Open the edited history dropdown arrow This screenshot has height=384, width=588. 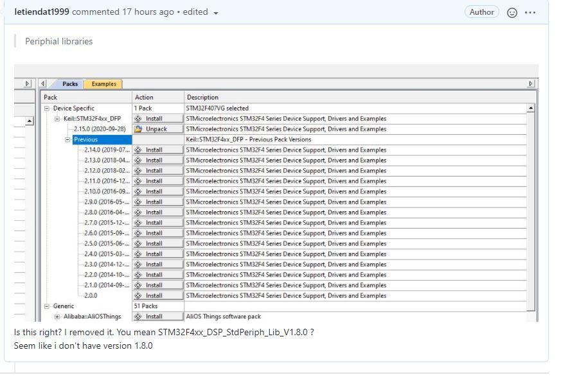216,13
